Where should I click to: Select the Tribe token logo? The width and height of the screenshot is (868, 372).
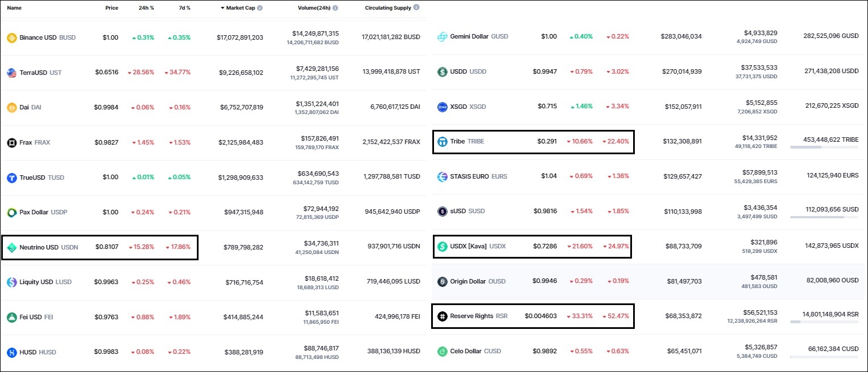coord(443,142)
